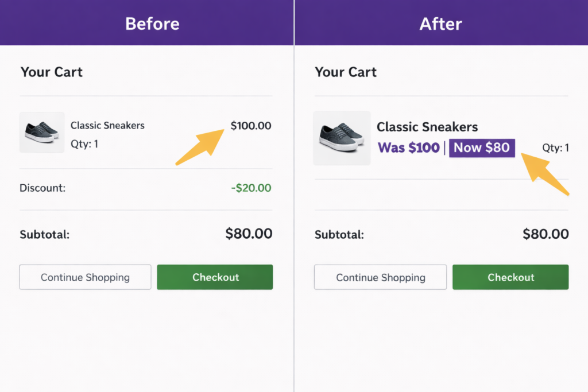Click Qty: 1 in the After cart
Image resolution: width=588 pixels, height=392 pixels.
tap(555, 148)
